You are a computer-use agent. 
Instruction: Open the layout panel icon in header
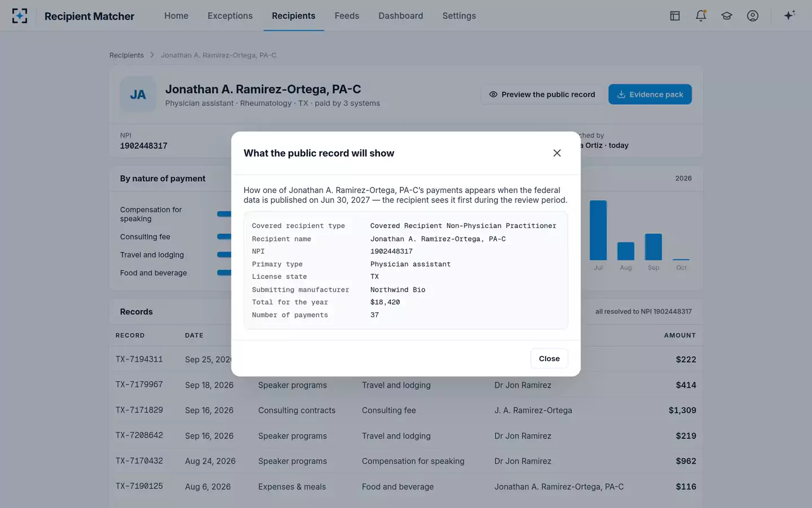[675, 16]
